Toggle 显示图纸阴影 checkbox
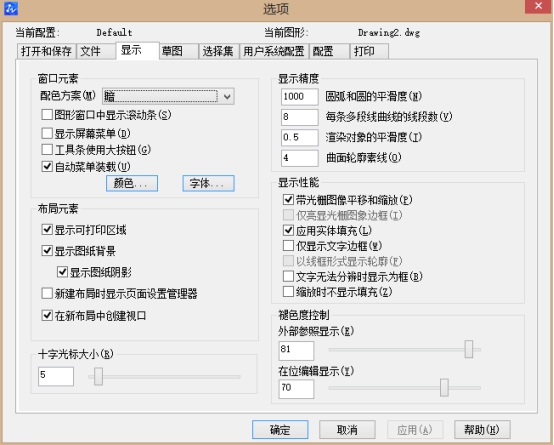 (x=63, y=272)
